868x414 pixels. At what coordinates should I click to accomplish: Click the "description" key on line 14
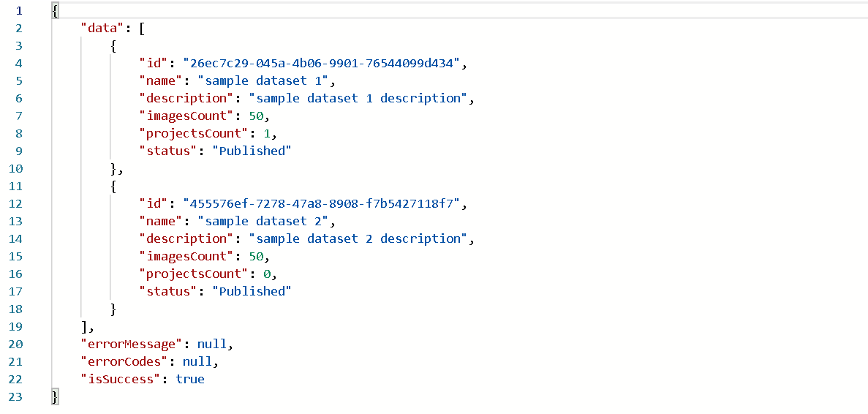click(x=184, y=238)
